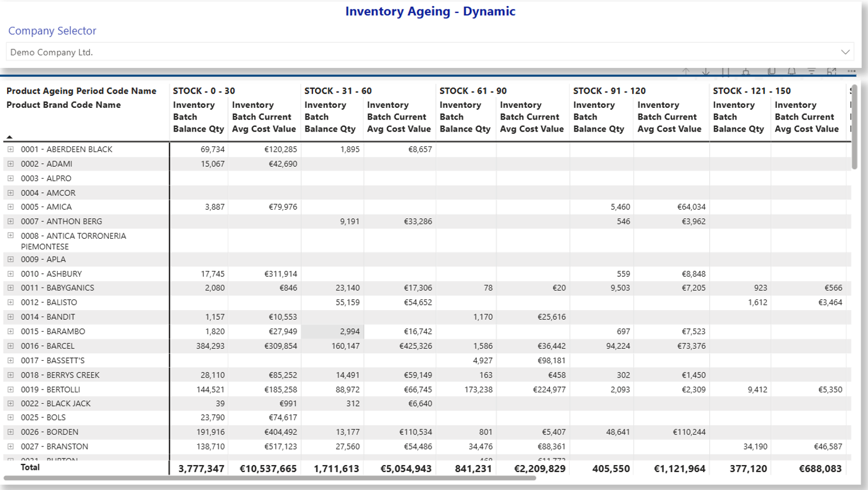Click the Product Ageing Period Code Name header
The height and width of the screenshot is (490, 868).
coord(82,91)
